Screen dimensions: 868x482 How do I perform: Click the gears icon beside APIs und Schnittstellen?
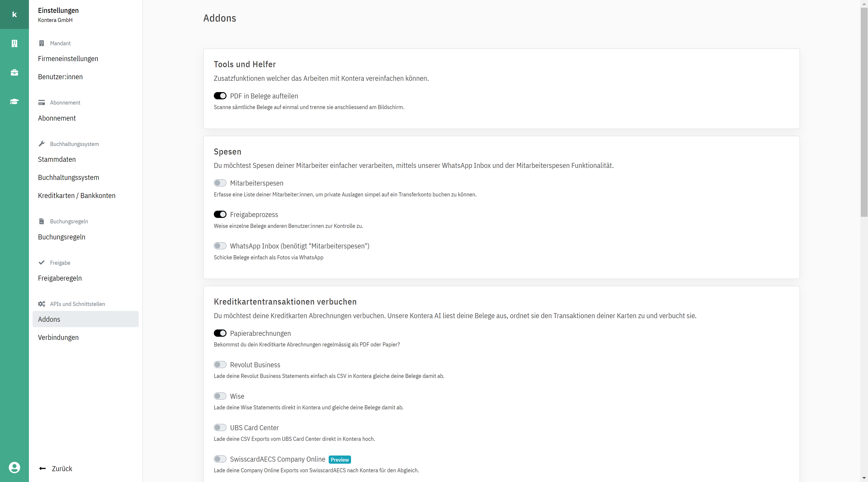(x=41, y=304)
